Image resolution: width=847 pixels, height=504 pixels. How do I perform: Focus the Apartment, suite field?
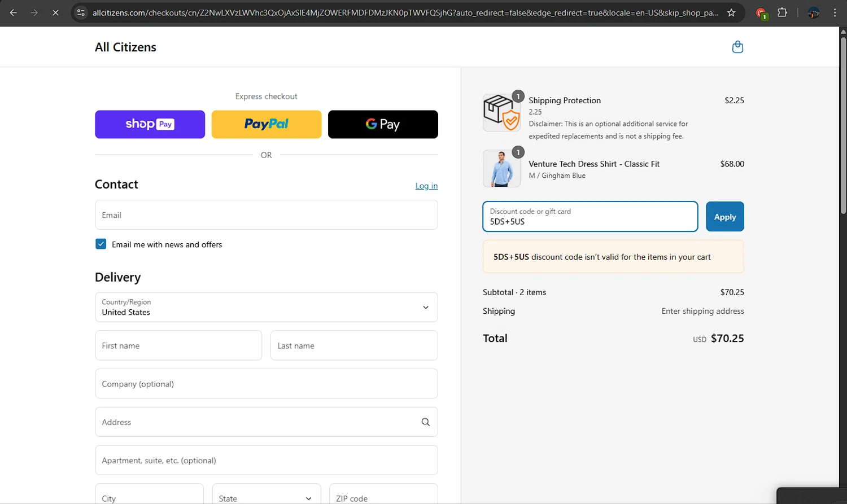point(267,460)
